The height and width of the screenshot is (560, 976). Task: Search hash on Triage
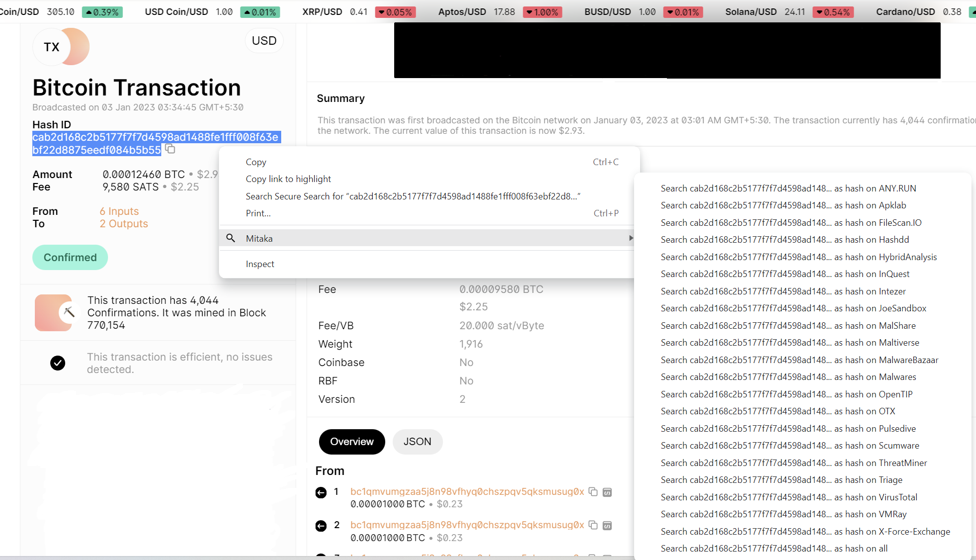click(802, 480)
